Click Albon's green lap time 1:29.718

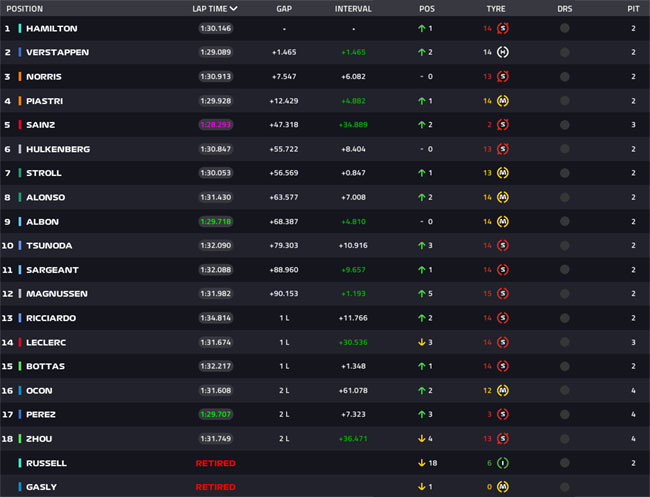216,221
